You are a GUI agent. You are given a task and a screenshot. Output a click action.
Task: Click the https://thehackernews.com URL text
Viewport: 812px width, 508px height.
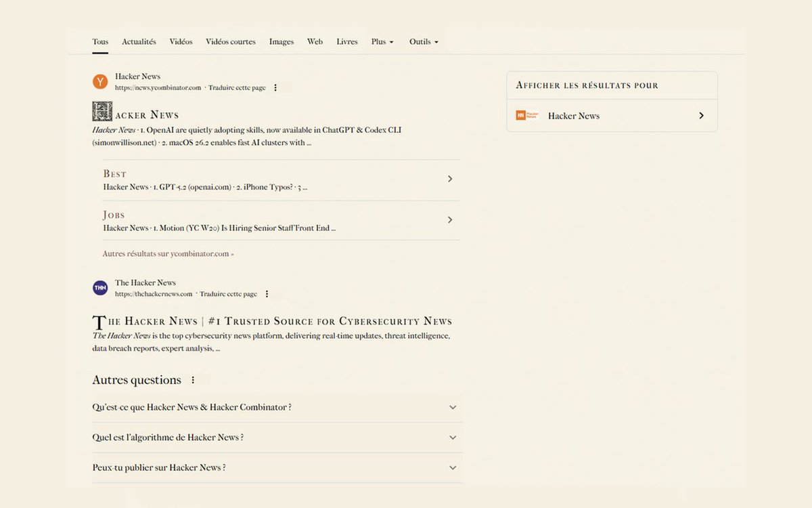click(x=154, y=294)
